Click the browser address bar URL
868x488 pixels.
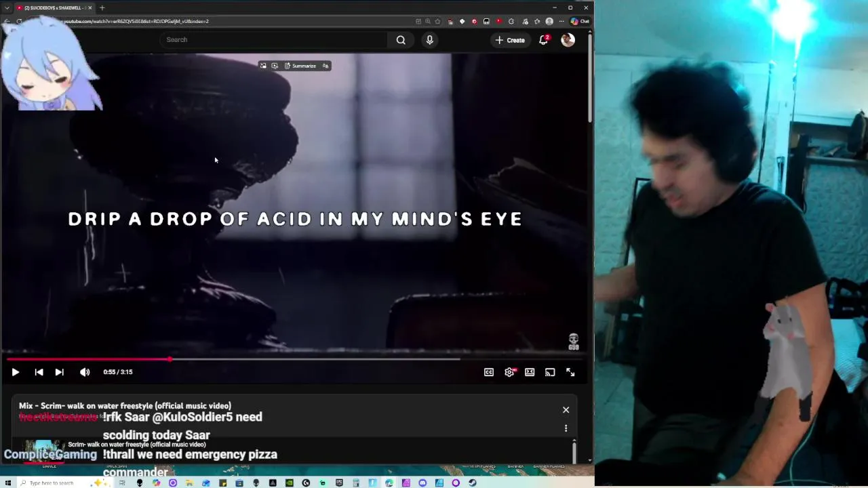[136, 21]
